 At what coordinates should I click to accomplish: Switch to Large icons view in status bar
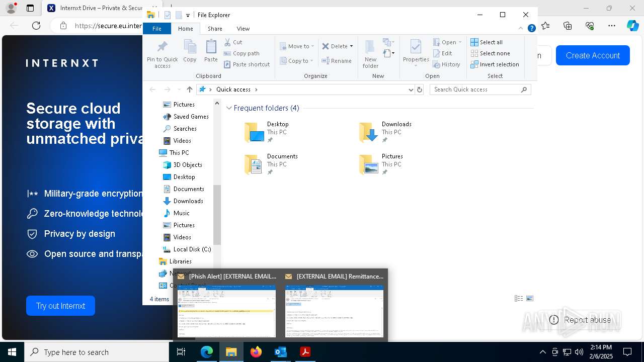(530, 299)
